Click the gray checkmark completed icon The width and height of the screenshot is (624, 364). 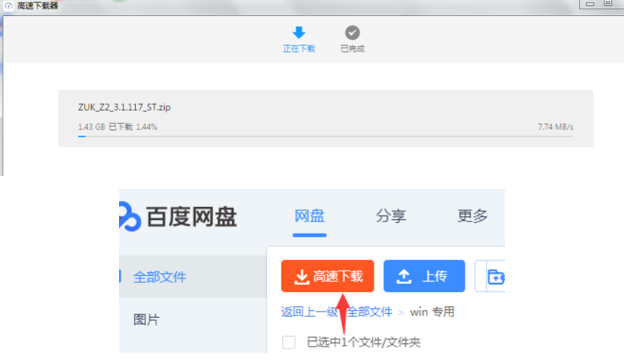pyautogui.click(x=353, y=33)
